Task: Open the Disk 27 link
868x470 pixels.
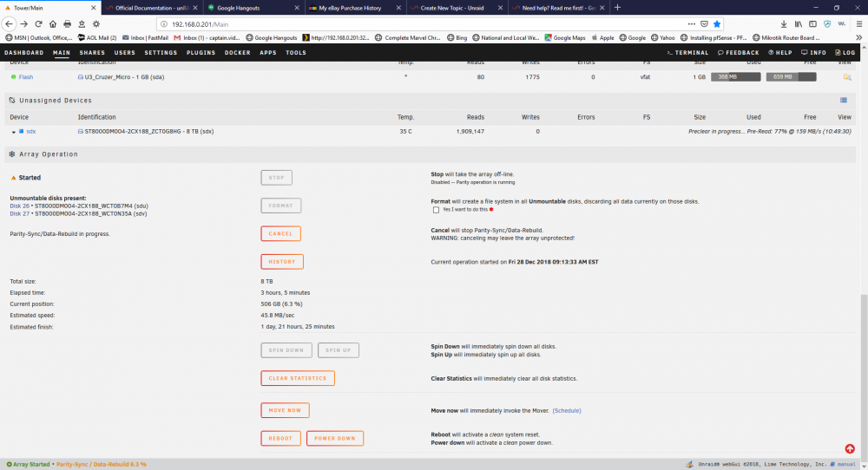Action: tap(19, 213)
